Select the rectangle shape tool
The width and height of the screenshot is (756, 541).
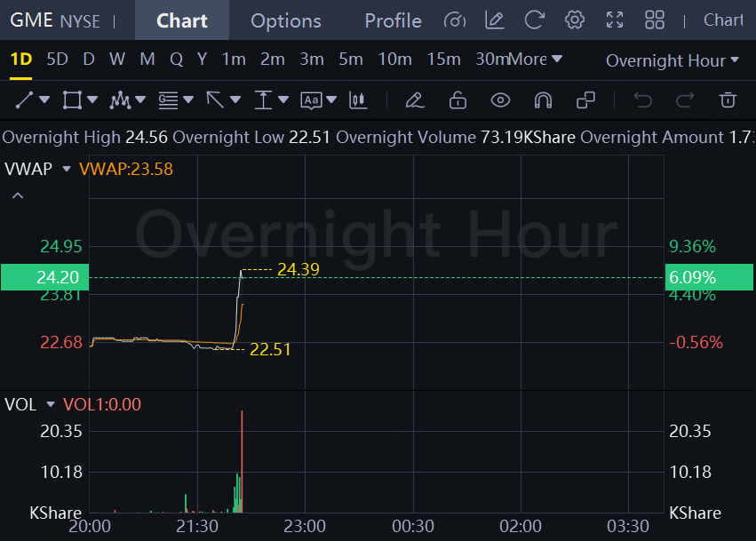pyautogui.click(x=72, y=100)
